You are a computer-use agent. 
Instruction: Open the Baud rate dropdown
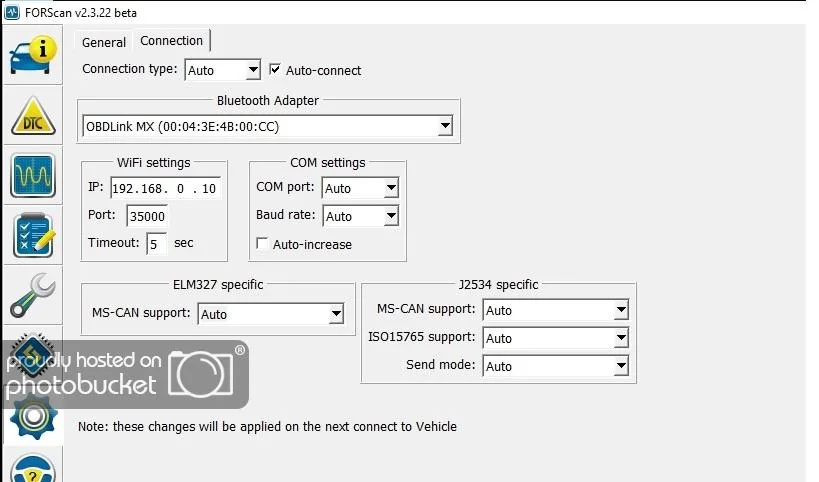tap(360, 216)
